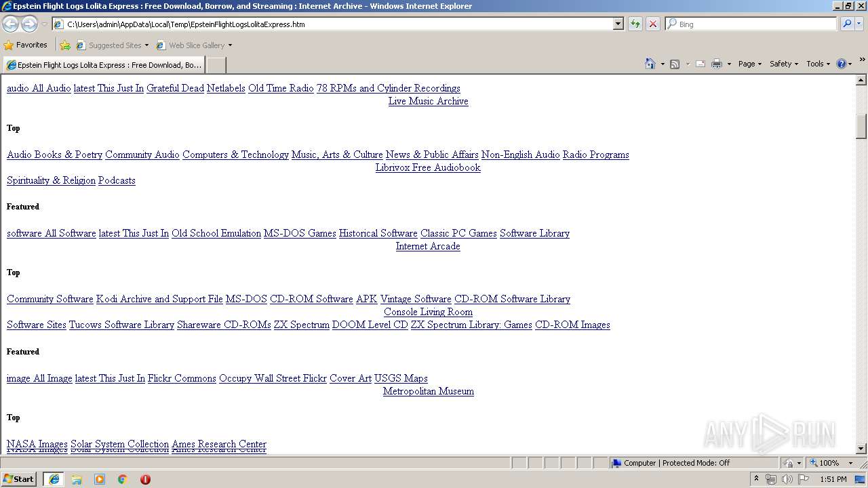Open the Metropolitan Museum link
This screenshot has height=488, width=868.
[428, 391]
